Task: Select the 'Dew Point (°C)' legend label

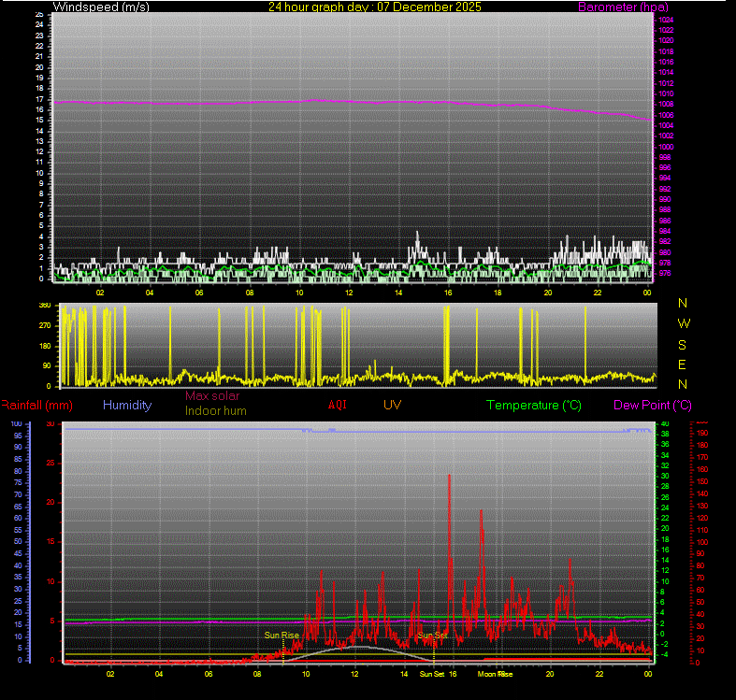Action: pyautogui.click(x=653, y=405)
